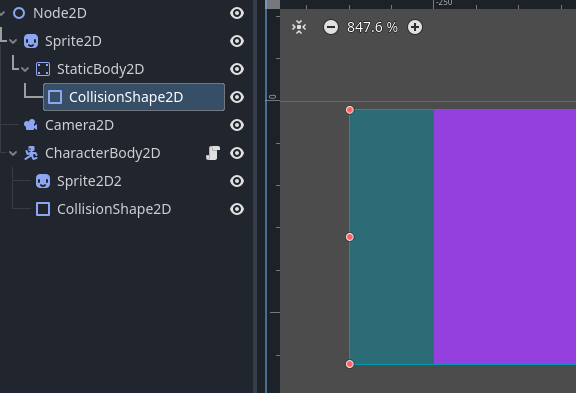Select the Sprite2D label

(73, 41)
